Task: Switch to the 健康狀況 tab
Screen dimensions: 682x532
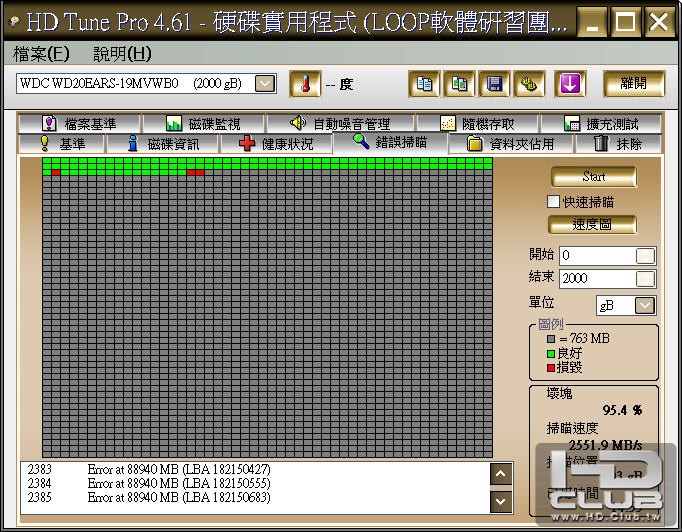Action: click(276, 144)
